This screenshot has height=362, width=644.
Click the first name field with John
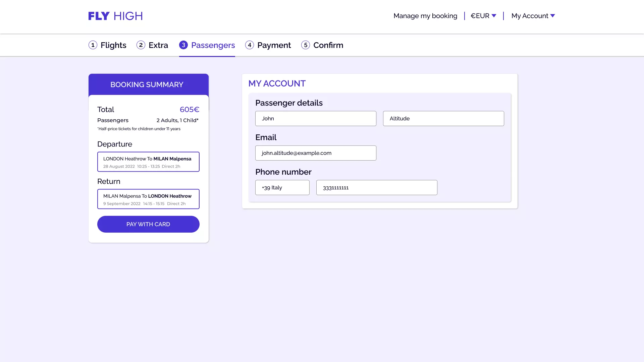(x=316, y=119)
